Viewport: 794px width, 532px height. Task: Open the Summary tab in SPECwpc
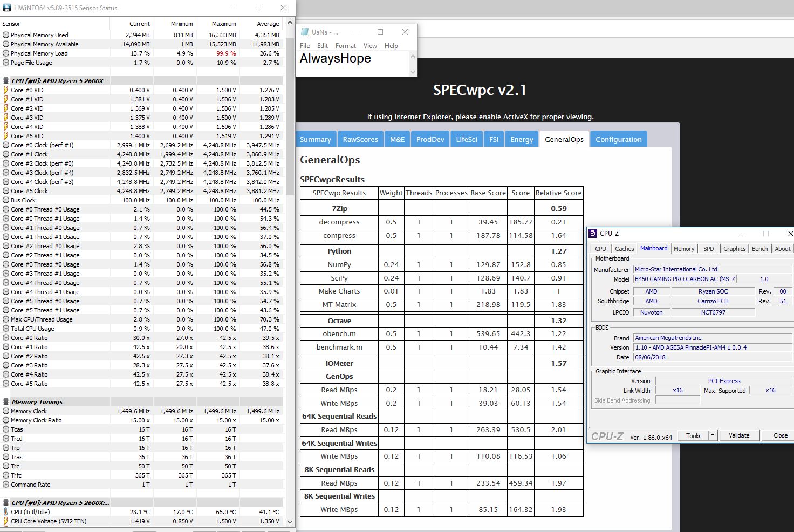click(316, 139)
